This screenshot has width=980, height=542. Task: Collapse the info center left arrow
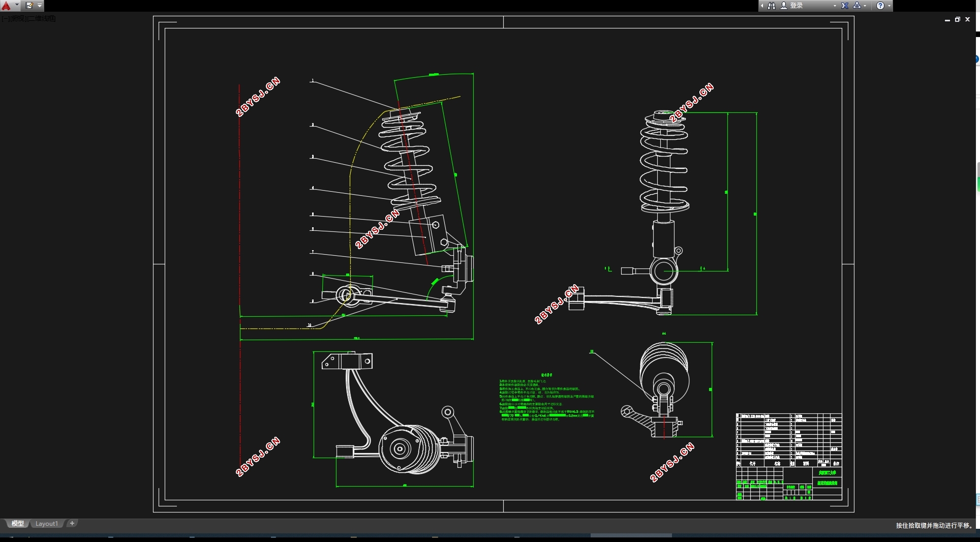coord(762,6)
